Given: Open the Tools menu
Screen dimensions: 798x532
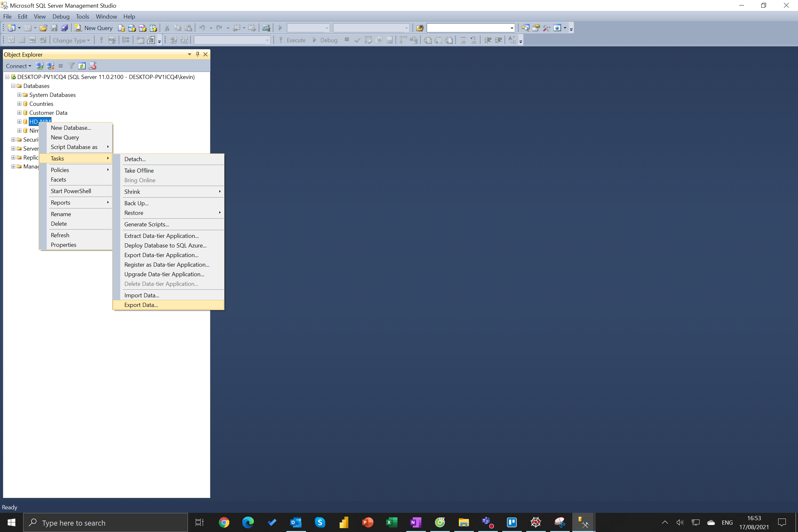Looking at the screenshot, I should 82,16.
